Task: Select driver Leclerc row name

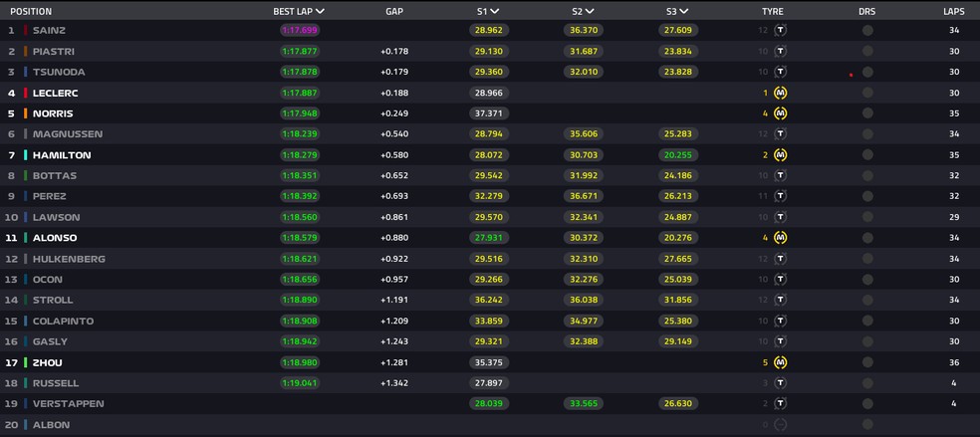Action: [55, 93]
